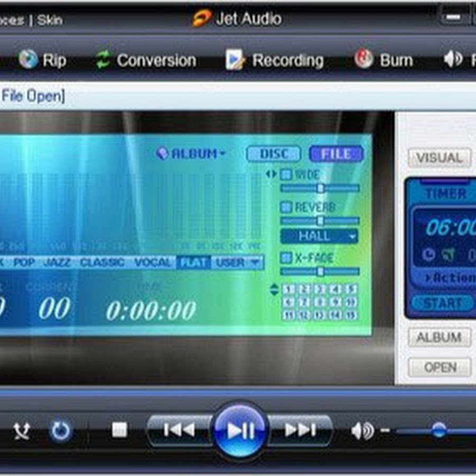Click the timer START button
Screen dimensions: 476x476
coord(442,304)
